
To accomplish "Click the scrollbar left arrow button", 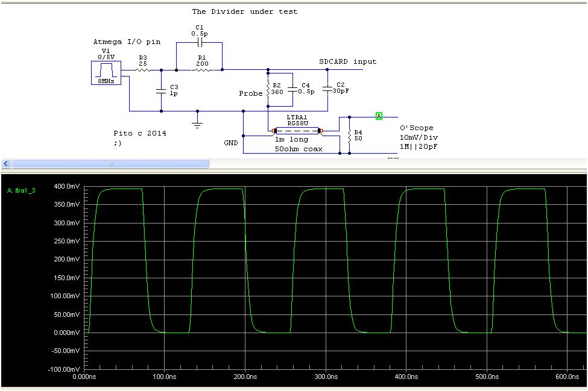I will pyautogui.click(x=5, y=163).
